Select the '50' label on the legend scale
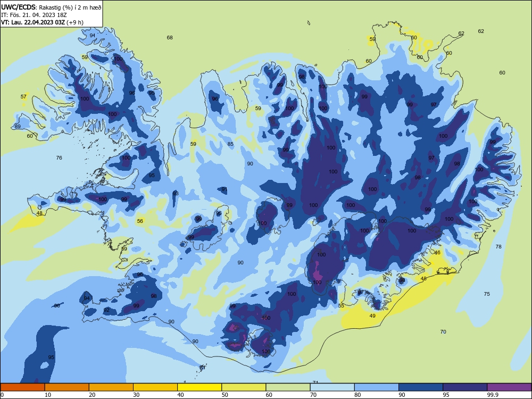Screen dimensions: 532x399 click(225, 395)
